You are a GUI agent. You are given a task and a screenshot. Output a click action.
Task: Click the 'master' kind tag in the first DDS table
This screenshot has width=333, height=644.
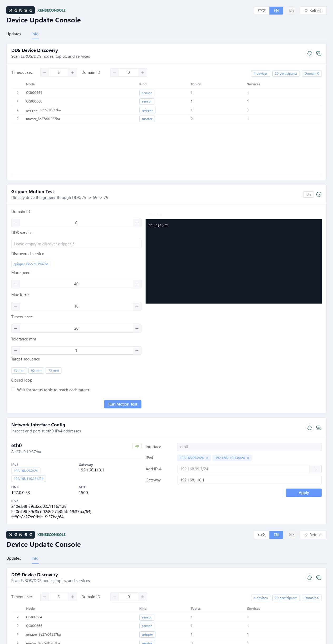pos(147,119)
